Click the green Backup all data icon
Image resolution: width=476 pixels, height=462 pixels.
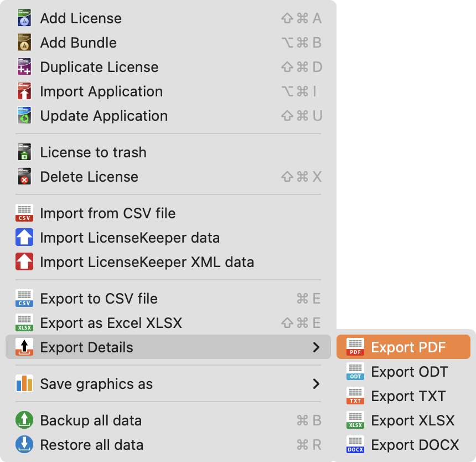point(24,420)
